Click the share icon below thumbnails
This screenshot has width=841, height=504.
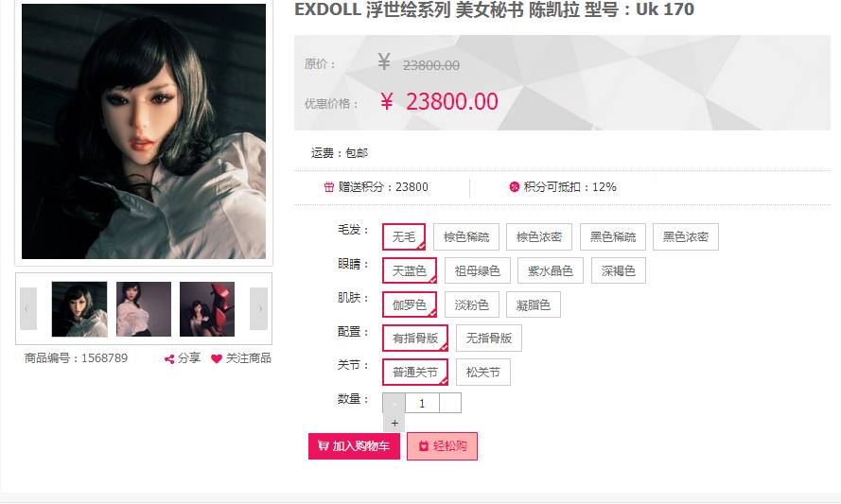(x=169, y=358)
